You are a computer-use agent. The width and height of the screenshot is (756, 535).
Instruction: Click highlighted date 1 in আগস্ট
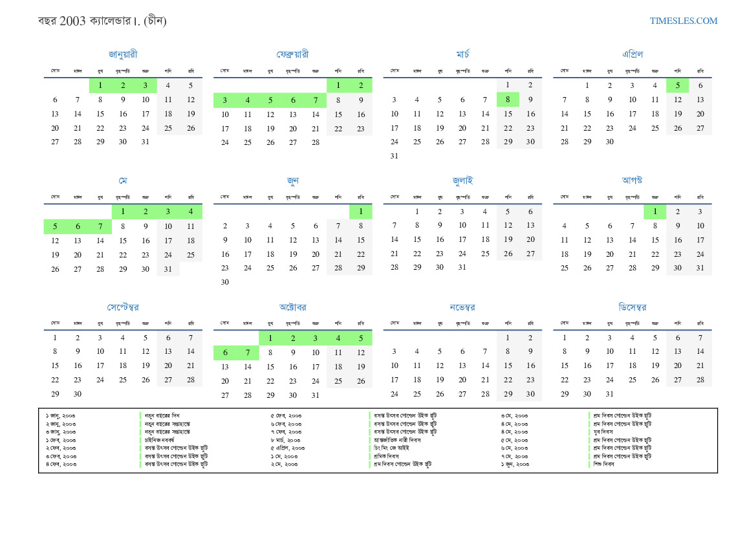click(654, 212)
